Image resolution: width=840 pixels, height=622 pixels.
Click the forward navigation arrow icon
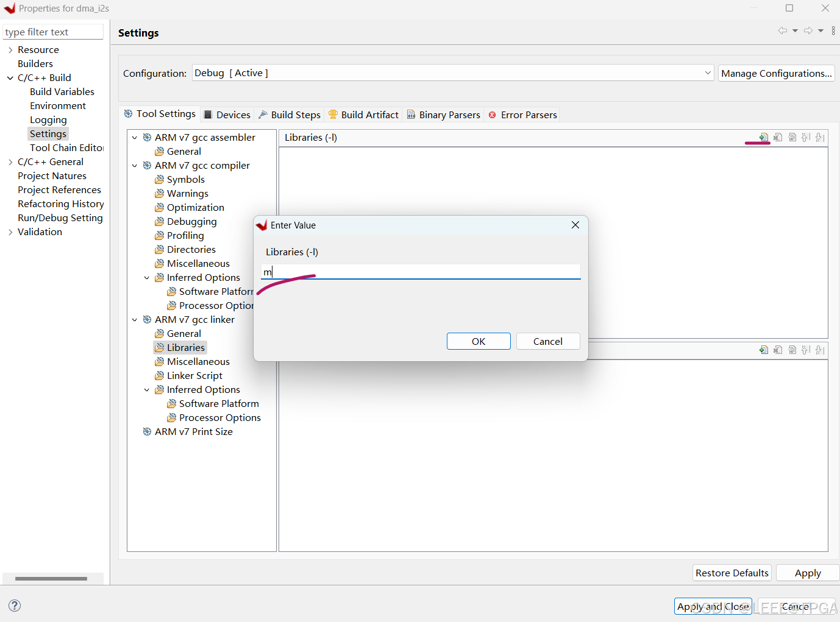[x=808, y=30]
